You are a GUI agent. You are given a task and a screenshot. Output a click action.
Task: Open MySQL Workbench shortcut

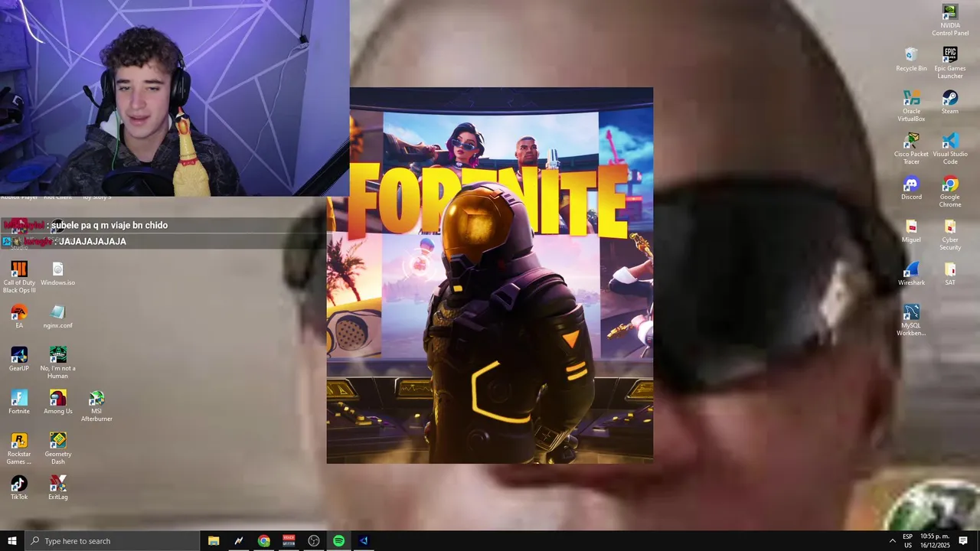tap(911, 321)
